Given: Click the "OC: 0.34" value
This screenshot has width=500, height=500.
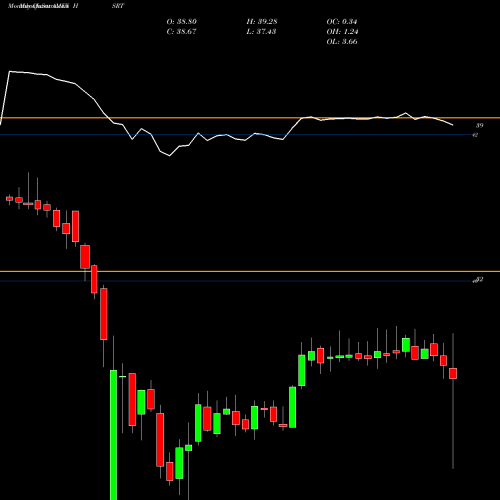Looking at the screenshot, I should point(342,22).
